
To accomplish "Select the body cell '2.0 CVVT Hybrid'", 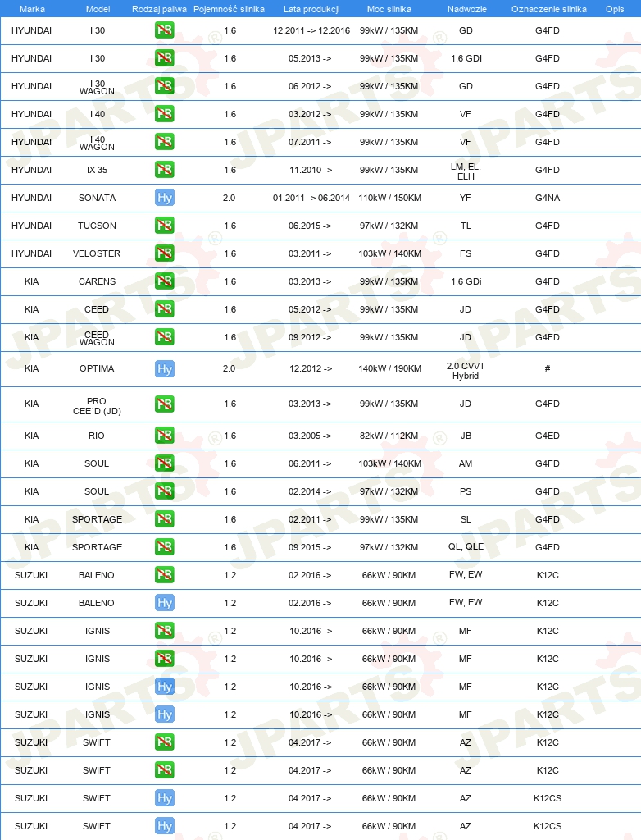I will point(466,371).
